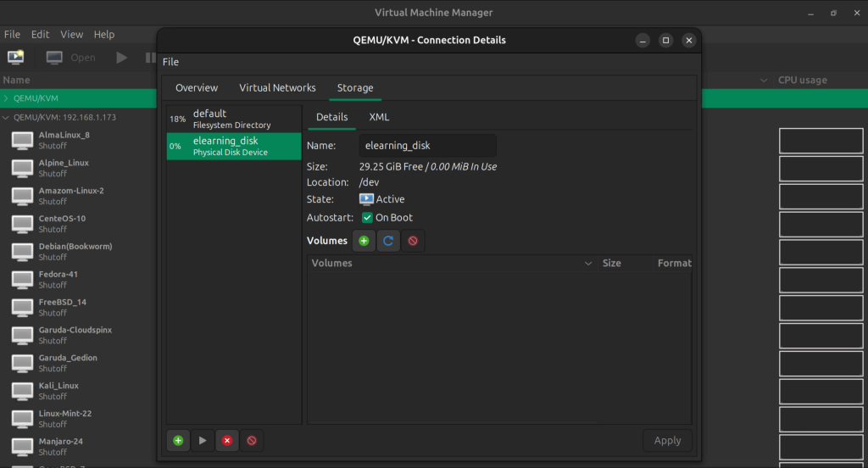Select the Storage tab
This screenshot has width=868, height=468.
click(x=355, y=88)
